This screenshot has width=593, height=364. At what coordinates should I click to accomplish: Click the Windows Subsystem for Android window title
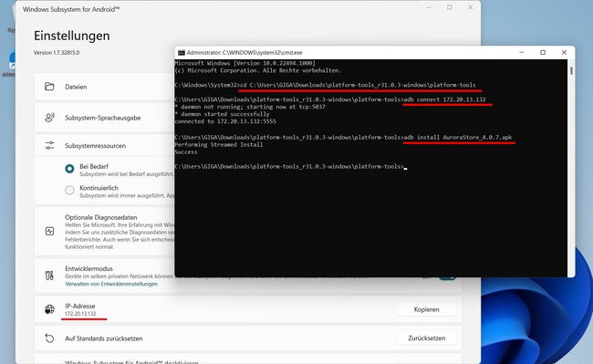pos(71,9)
